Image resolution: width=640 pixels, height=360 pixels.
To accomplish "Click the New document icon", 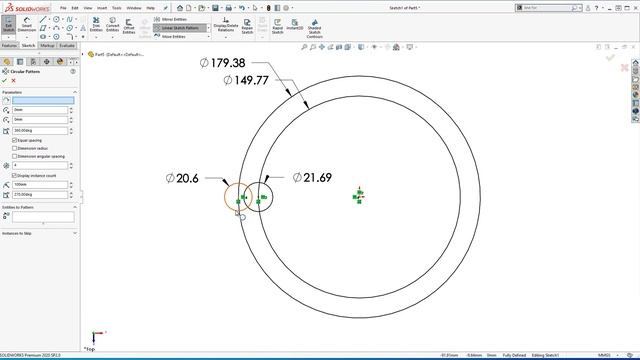I will (x=189, y=8).
